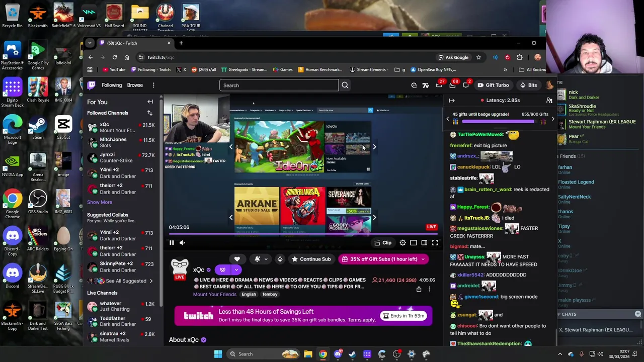Screen dimensions: 644x362
Task: Expand the 35% off Gift Subs dropdown
Action: (423, 259)
